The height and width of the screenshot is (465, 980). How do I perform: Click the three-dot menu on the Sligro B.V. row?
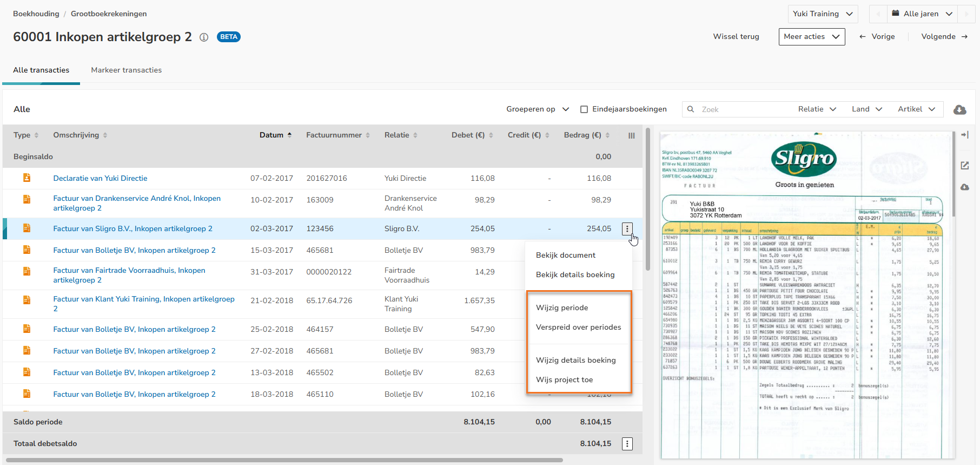click(x=627, y=229)
